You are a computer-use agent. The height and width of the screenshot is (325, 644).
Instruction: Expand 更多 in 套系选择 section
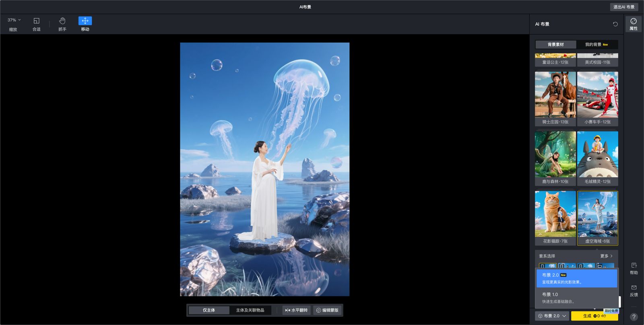coord(606,256)
